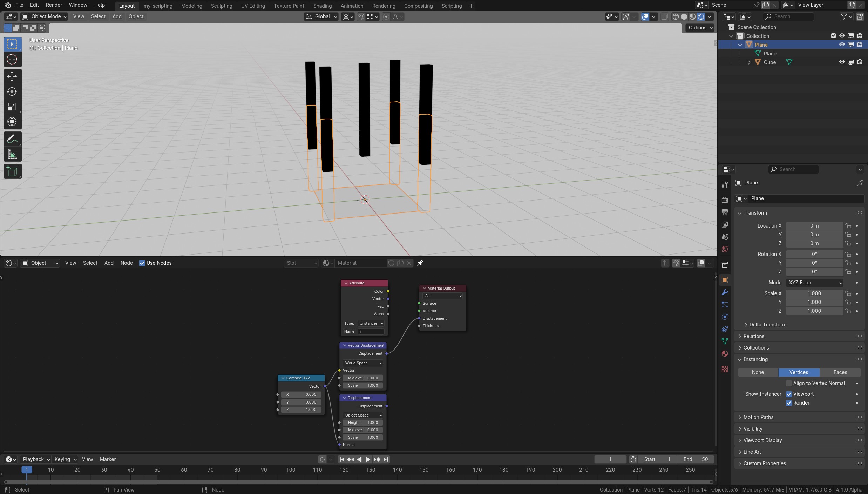Click the Combine XYZ Z value slider
The height and width of the screenshot is (494, 868).
pyautogui.click(x=301, y=410)
